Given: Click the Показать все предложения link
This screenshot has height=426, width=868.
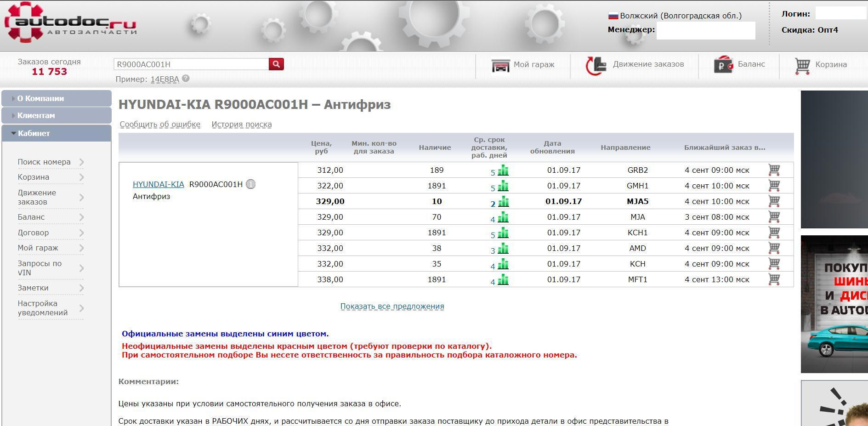Looking at the screenshot, I should [392, 307].
